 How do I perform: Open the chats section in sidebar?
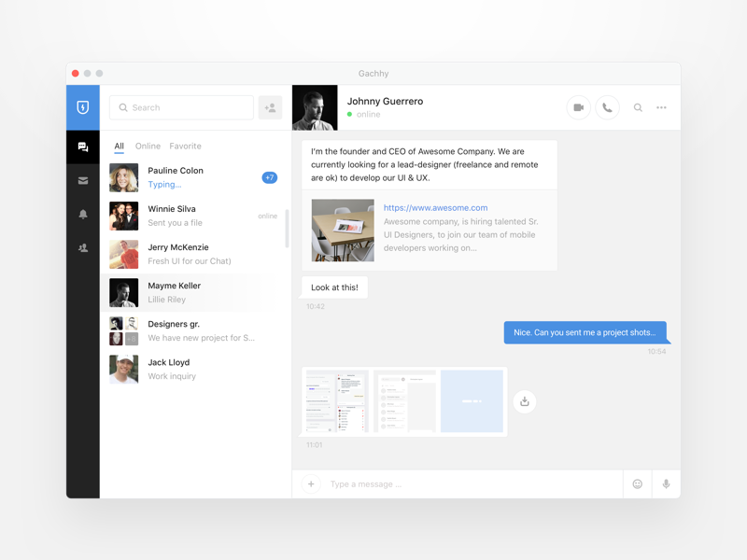coord(83,147)
